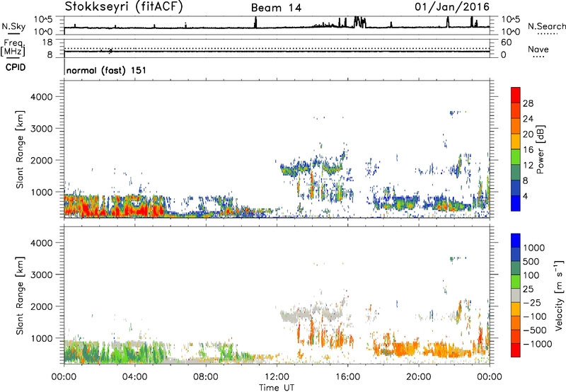Screen dimensions: 566x392
Task: Click the "Time UT" axis label
Action: coord(277,388)
